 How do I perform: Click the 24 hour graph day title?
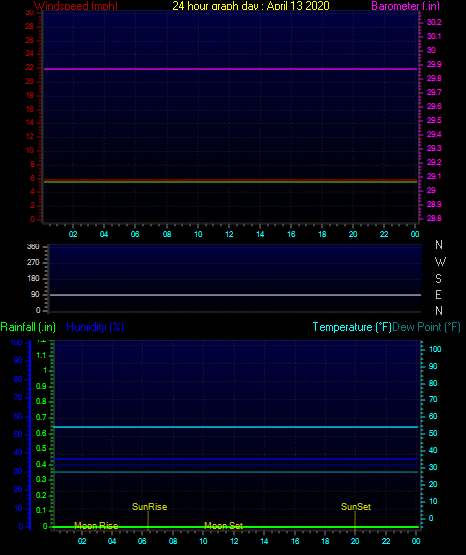[x=251, y=6]
